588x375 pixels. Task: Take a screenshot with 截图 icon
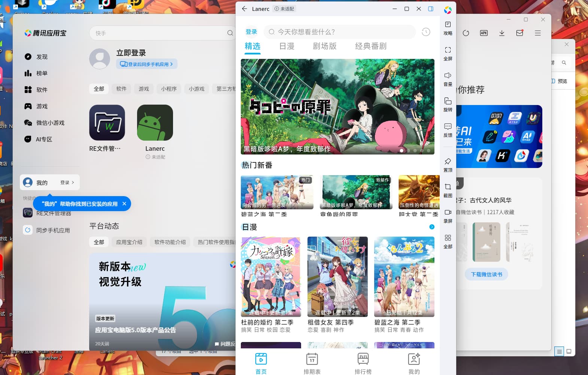pyautogui.click(x=448, y=190)
